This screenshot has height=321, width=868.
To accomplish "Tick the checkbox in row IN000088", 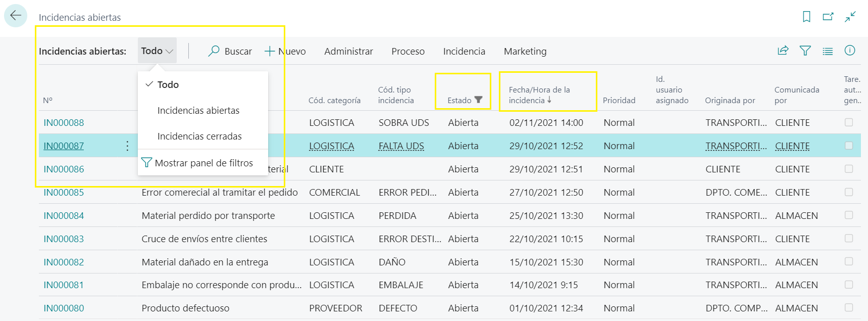I will [849, 122].
